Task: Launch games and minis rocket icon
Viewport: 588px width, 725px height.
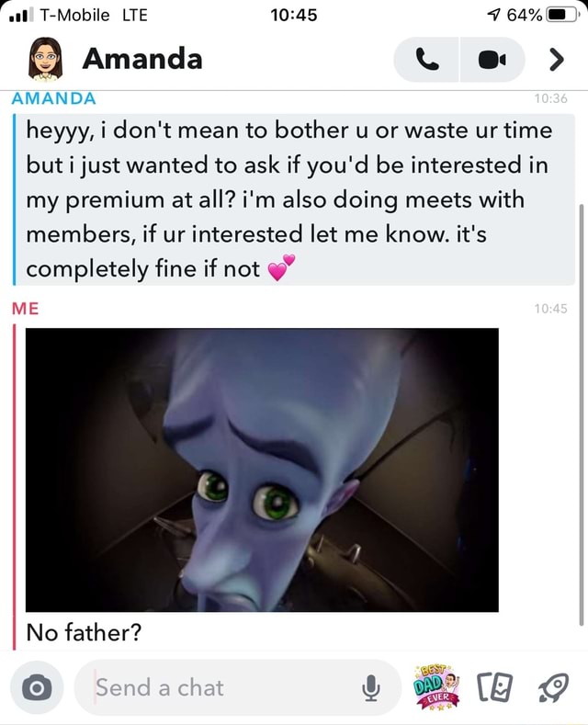Action: tap(553, 687)
